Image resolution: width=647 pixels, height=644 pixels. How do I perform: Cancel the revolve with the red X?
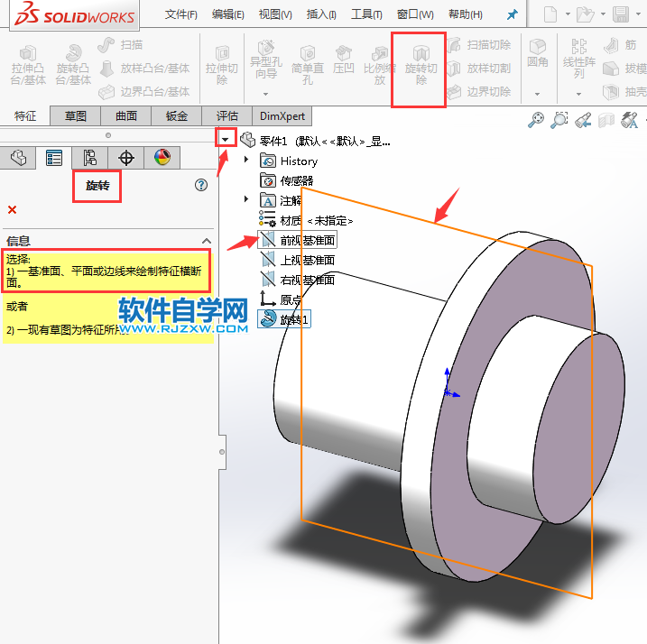click(x=13, y=210)
